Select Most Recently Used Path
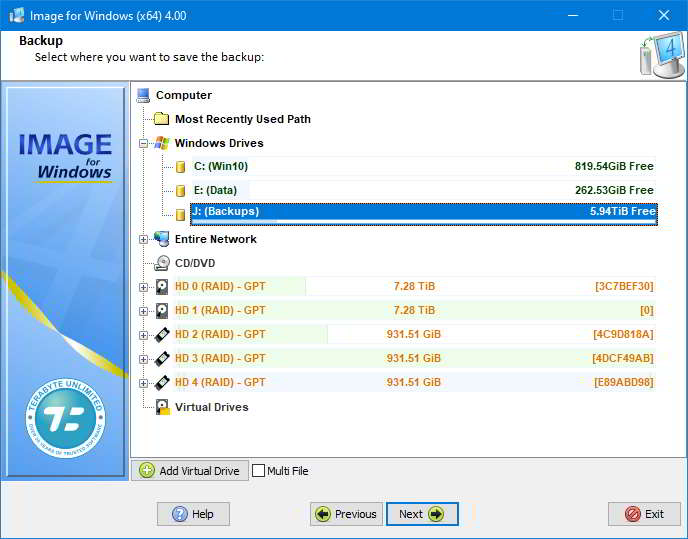Screen dimensions: 688x539 pos(243,119)
